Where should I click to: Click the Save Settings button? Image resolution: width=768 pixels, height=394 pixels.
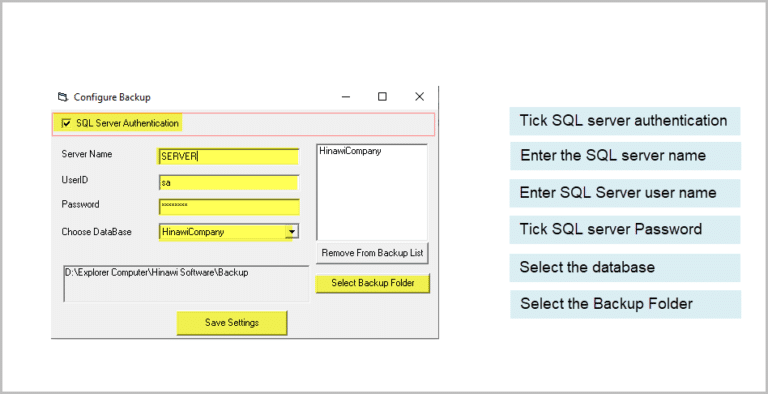(x=232, y=323)
